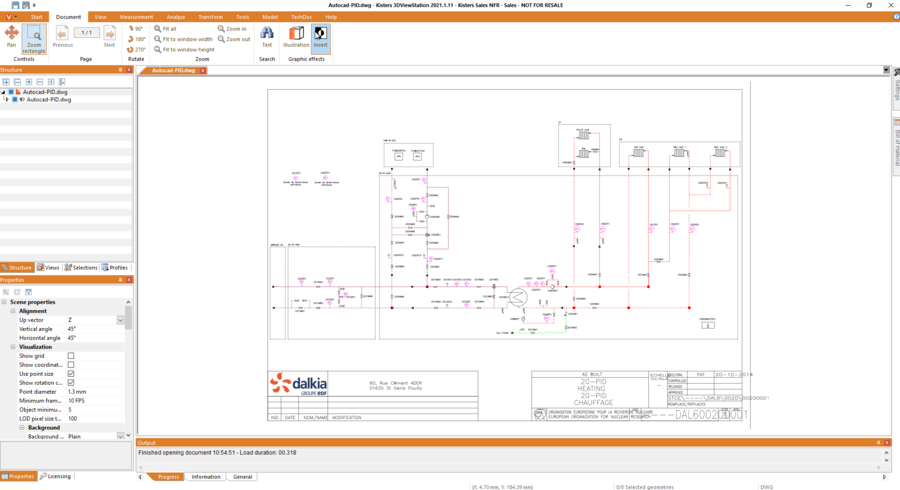900x490 pixels.
Task: Open the Measurement ribbon tab
Action: 137,17
